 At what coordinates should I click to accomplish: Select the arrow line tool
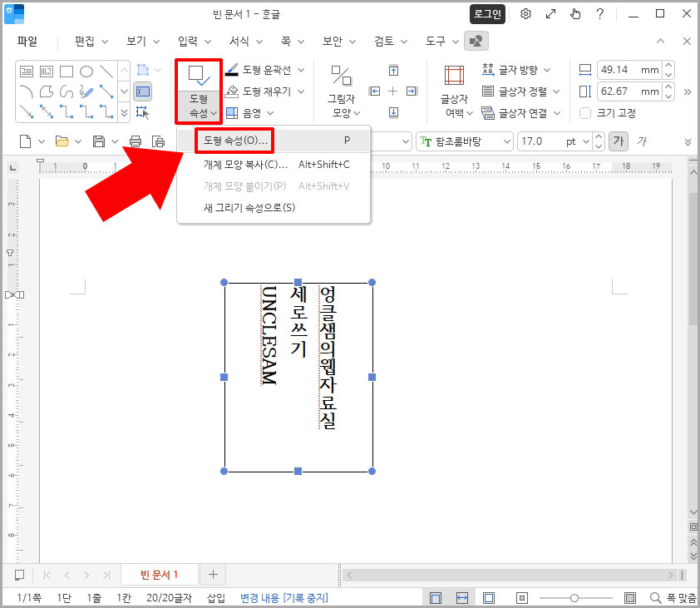(27, 111)
